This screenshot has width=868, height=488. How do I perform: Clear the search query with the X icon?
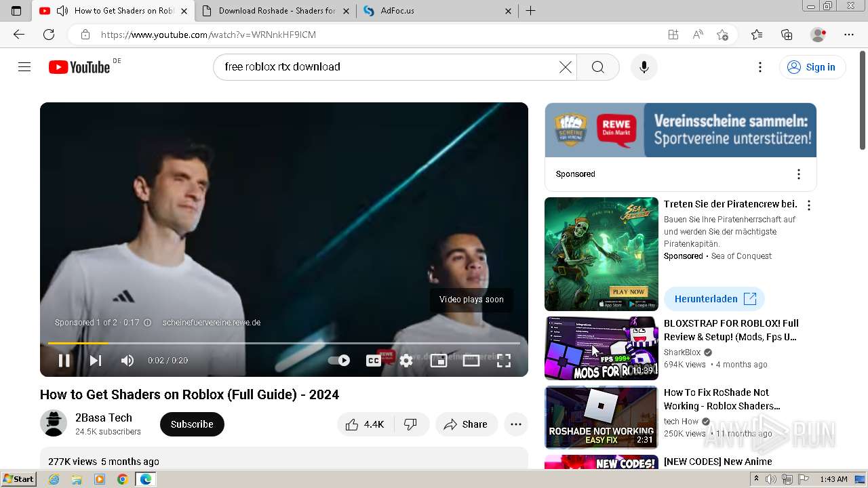click(x=565, y=66)
